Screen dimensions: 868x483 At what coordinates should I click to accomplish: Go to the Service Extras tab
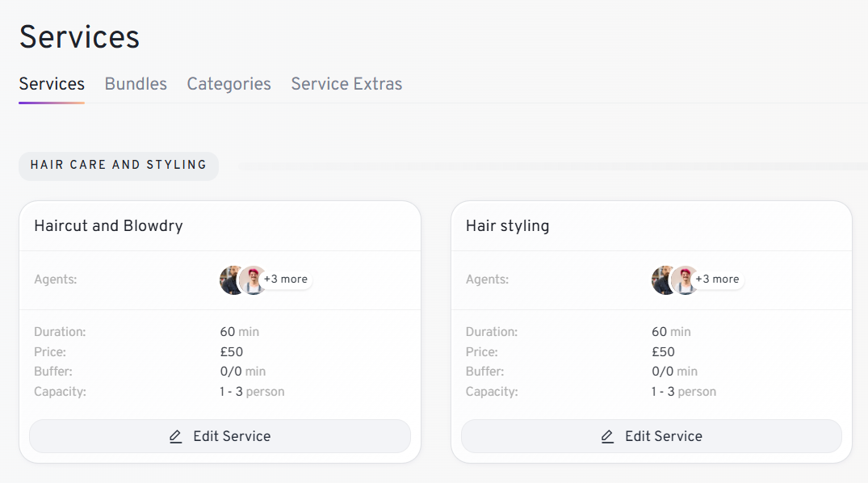coord(346,84)
